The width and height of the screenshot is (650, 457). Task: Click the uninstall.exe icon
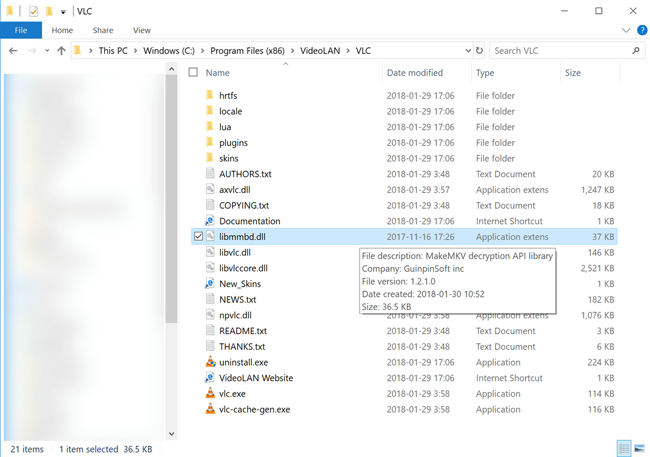pos(210,362)
